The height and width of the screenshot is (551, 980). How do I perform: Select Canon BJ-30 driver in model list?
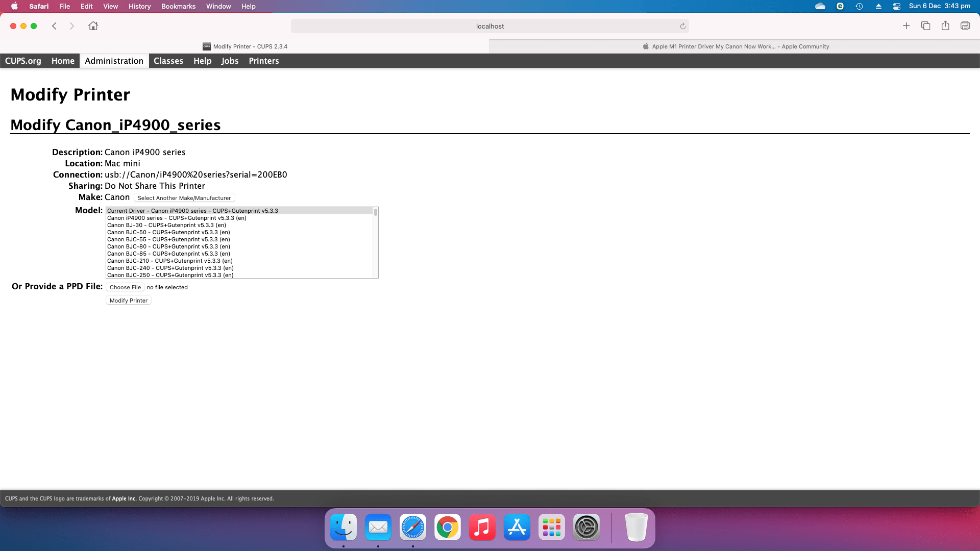166,225
